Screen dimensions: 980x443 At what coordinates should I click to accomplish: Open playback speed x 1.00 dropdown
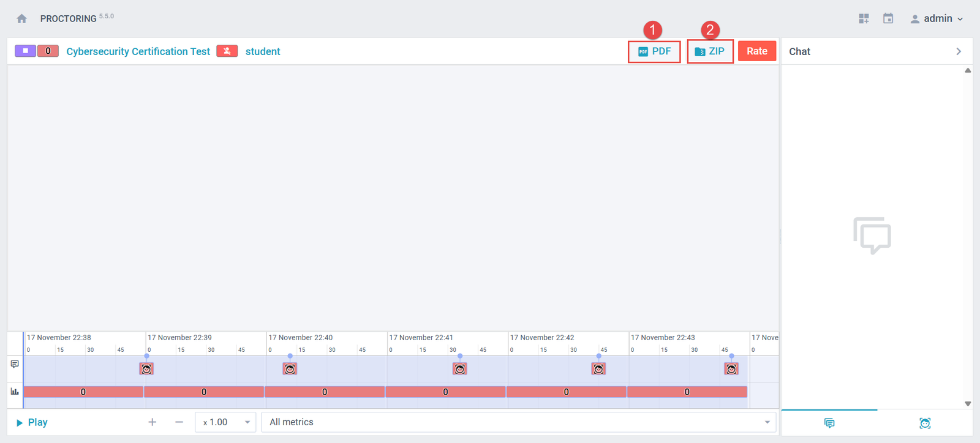tap(225, 422)
